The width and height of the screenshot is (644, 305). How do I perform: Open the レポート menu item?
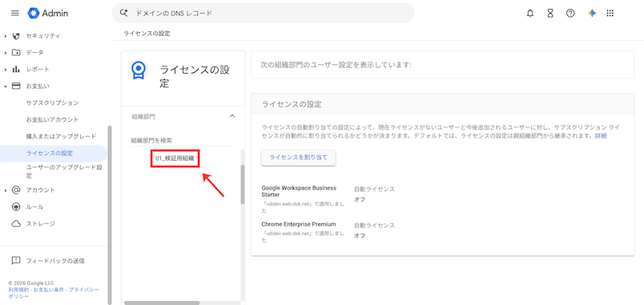pos(38,69)
